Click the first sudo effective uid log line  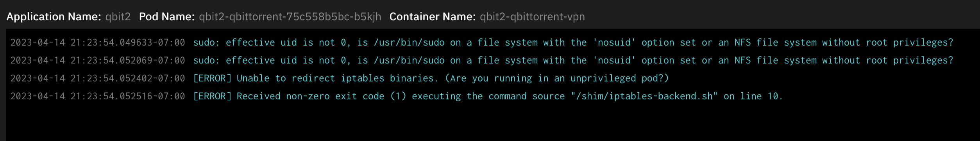[x=573, y=42]
